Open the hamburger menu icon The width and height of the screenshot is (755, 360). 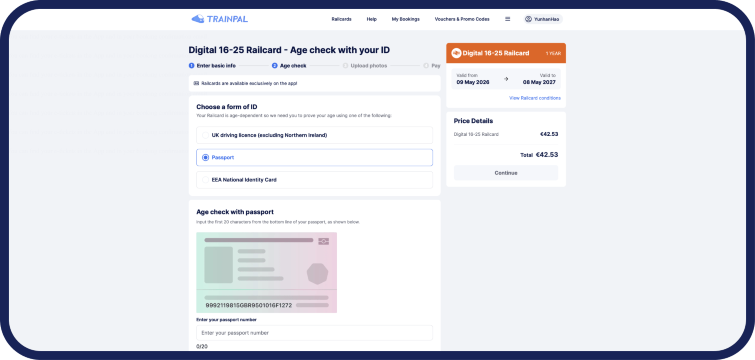pyautogui.click(x=508, y=19)
